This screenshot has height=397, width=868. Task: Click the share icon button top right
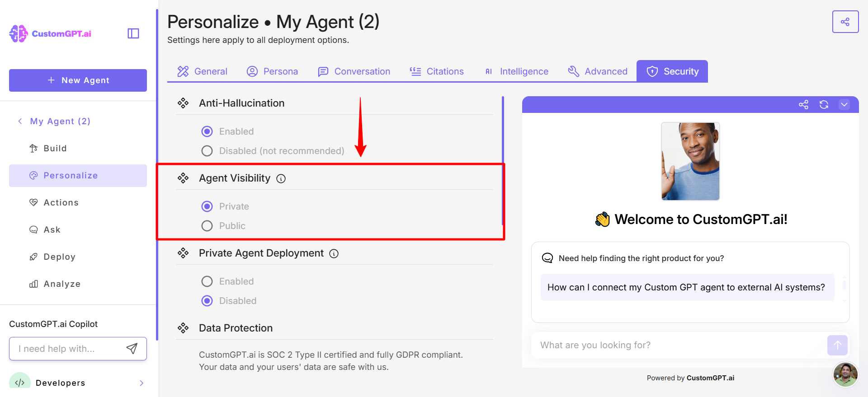click(x=845, y=22)
